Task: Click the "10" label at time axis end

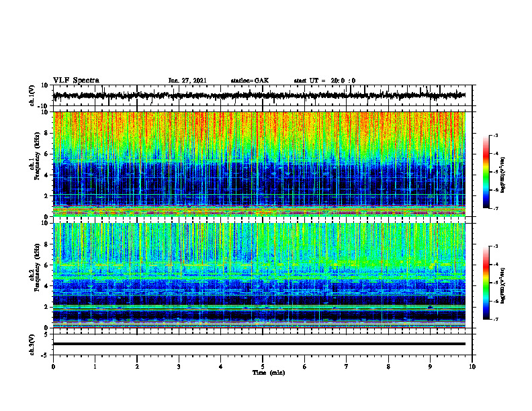Action: click(x=472, y=367)
